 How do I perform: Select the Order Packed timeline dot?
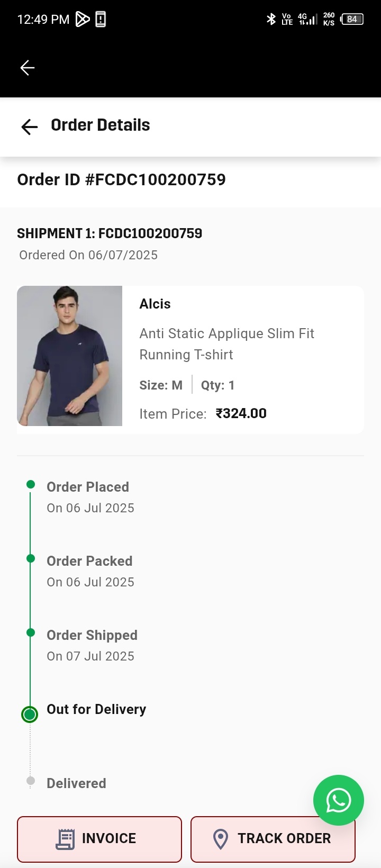31,558
